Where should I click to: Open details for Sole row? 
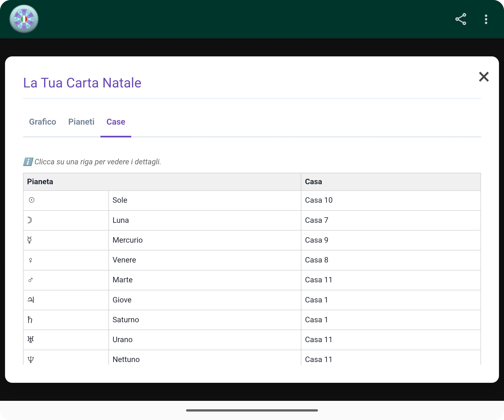[252, 200]
